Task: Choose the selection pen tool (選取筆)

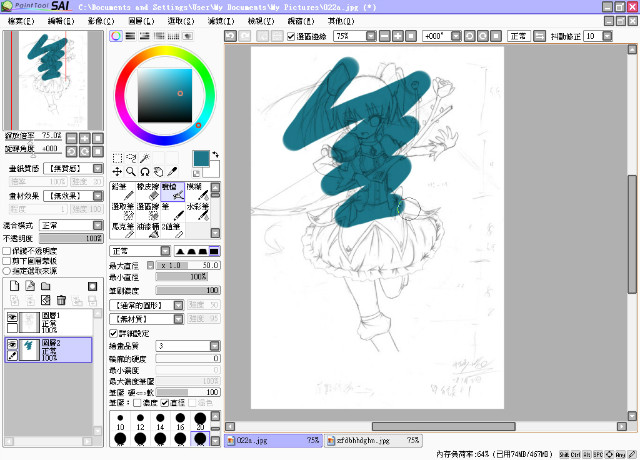Action: point(122,211)
